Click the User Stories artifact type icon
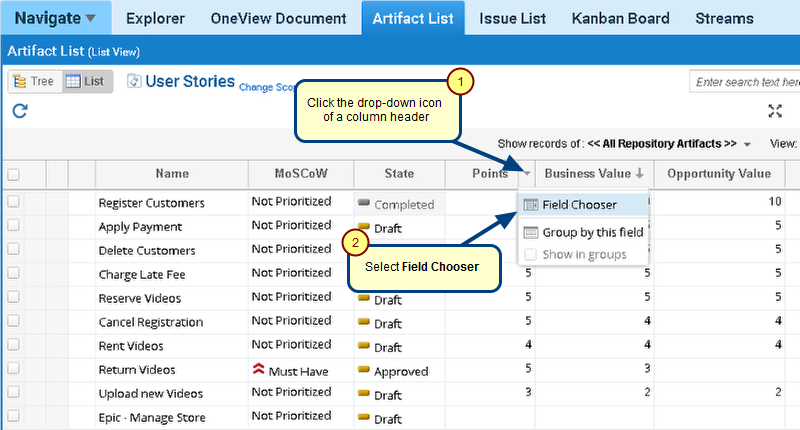The height and width of the screenshot is (430, 800). coord(134,81)
